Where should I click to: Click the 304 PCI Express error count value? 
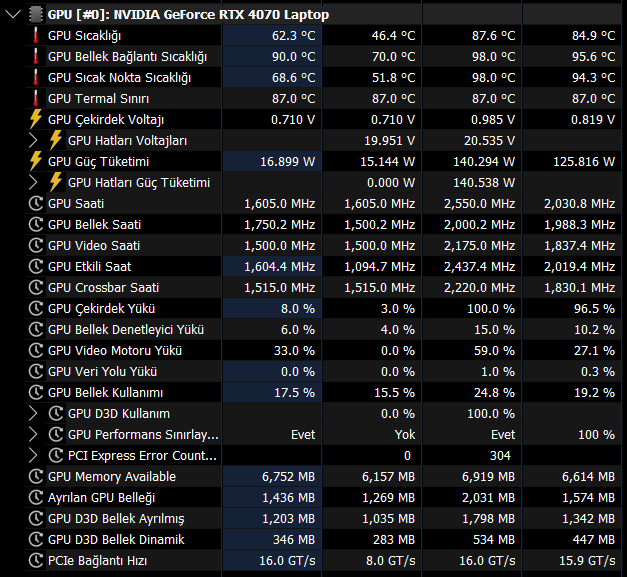500,455
